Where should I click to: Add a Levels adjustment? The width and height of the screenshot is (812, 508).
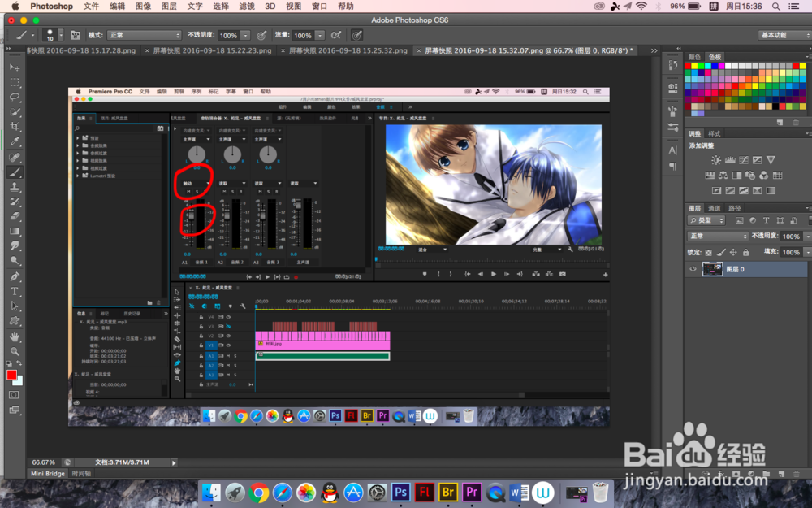point(730,160)
